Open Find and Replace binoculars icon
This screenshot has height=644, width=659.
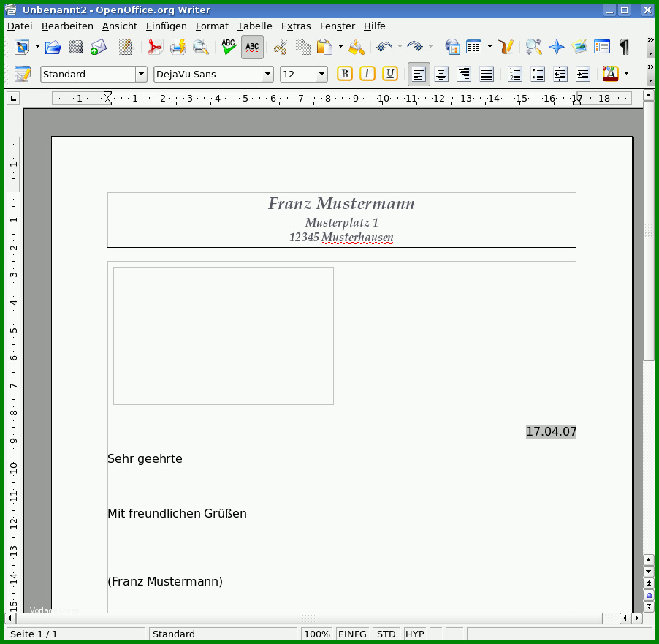coord(534,47)
